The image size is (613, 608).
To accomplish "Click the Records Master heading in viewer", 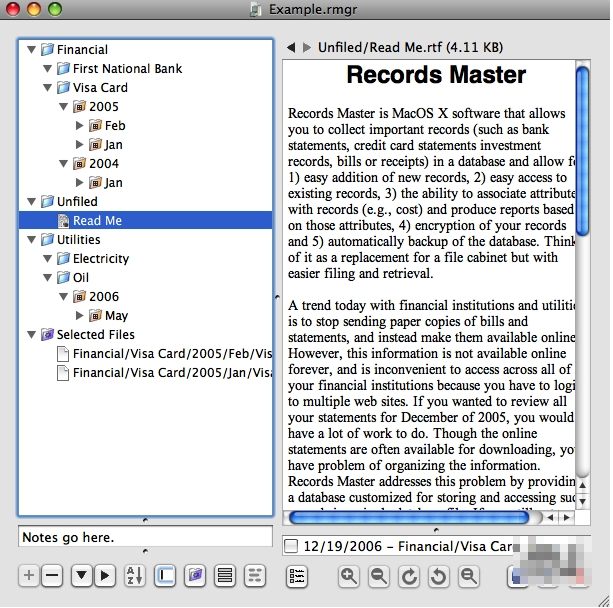I will point(436,75).
